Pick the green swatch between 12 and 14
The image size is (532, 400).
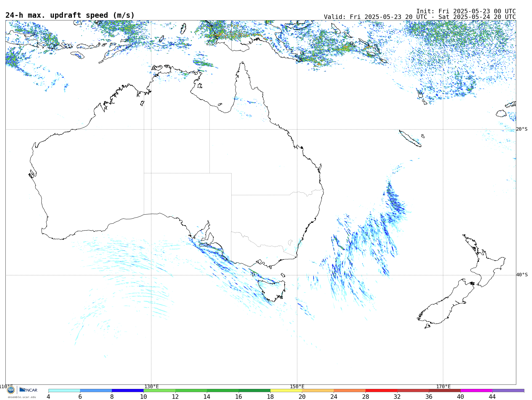191,391
